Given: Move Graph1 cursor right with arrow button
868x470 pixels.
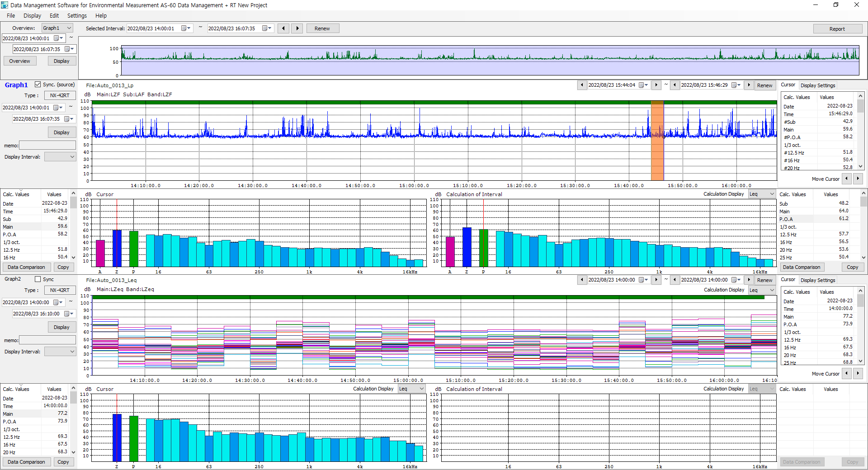Looking at the screenshot, I should (x=858, y=179).
